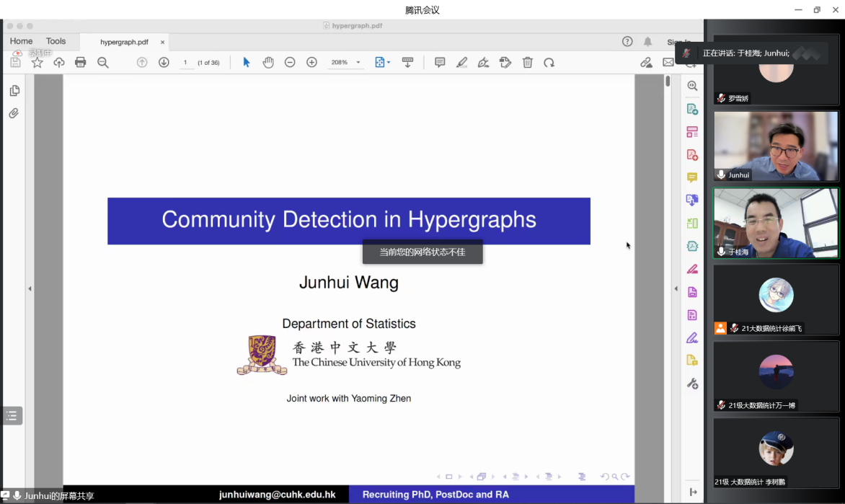Open the attachments paperclip panel
The image size is (845, 504).
(x=14, y=113)
